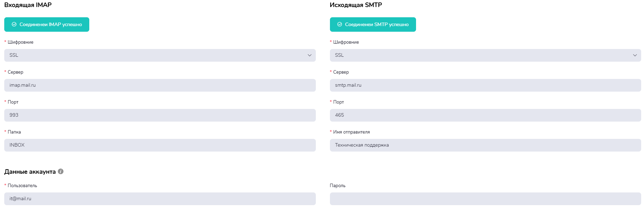Click the Входящая IMAP section heading
The image size is (644, 215).
[x=28, y=5]
